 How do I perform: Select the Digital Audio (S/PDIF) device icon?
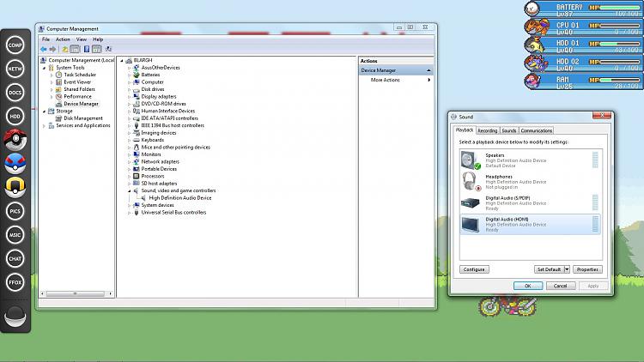[x=471, y=202]
